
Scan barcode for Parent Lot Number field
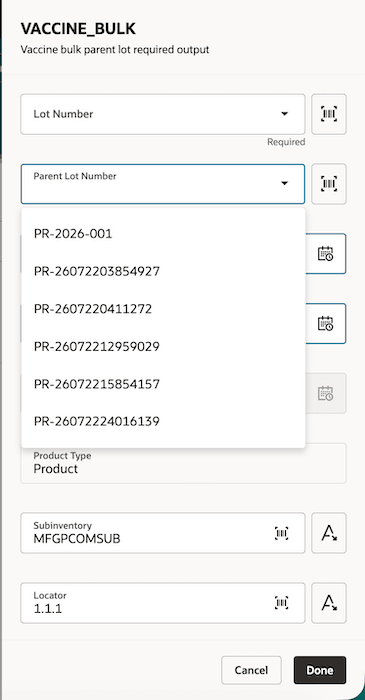pos(329,183)
